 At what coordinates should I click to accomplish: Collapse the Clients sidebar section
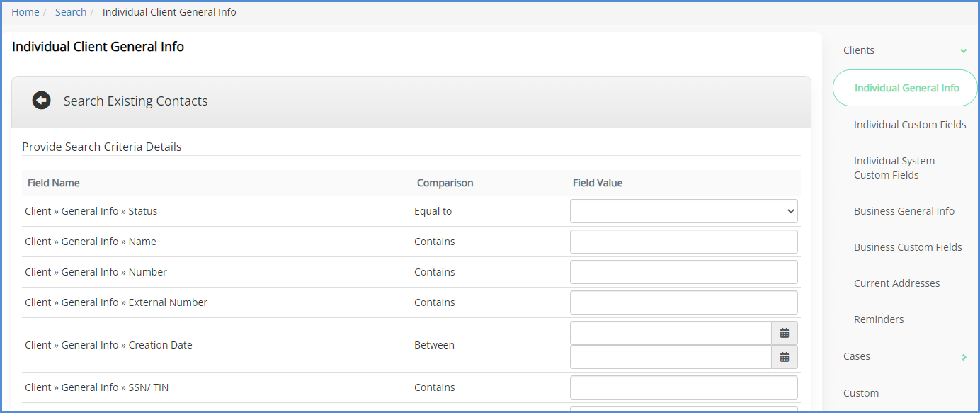[x=963, y=51]
